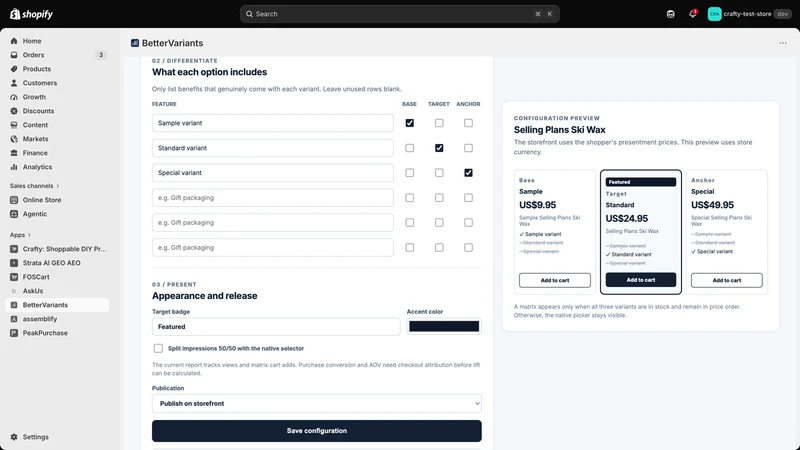Viewport: 800px width, 450px height.
Task: Enable split impressions 50/50 checkbox
Action: point(158,348)
